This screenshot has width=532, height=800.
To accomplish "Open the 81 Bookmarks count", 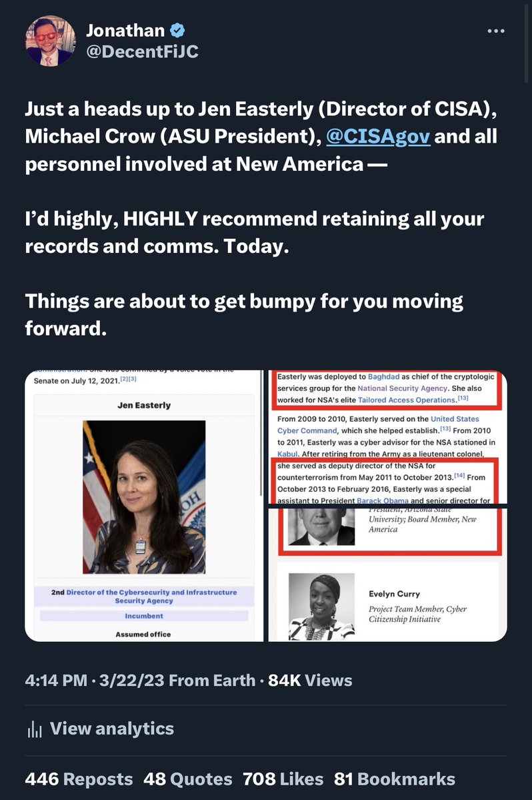I will click(x=395, y=779).
